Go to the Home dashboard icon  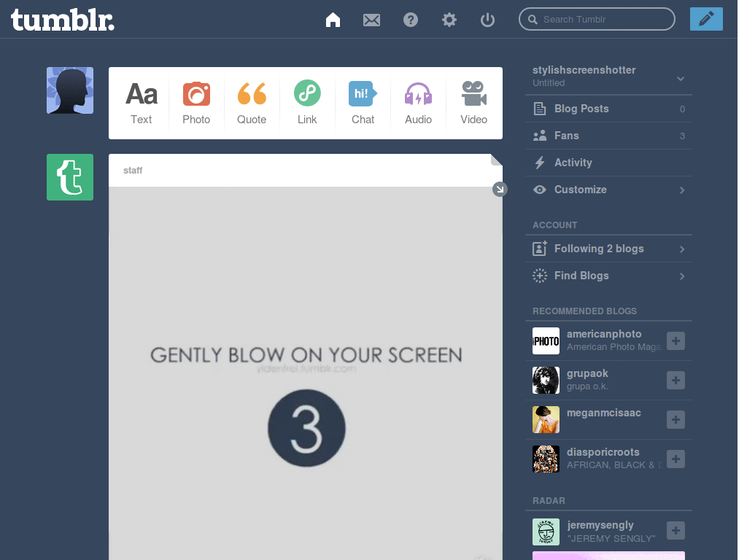333,20
